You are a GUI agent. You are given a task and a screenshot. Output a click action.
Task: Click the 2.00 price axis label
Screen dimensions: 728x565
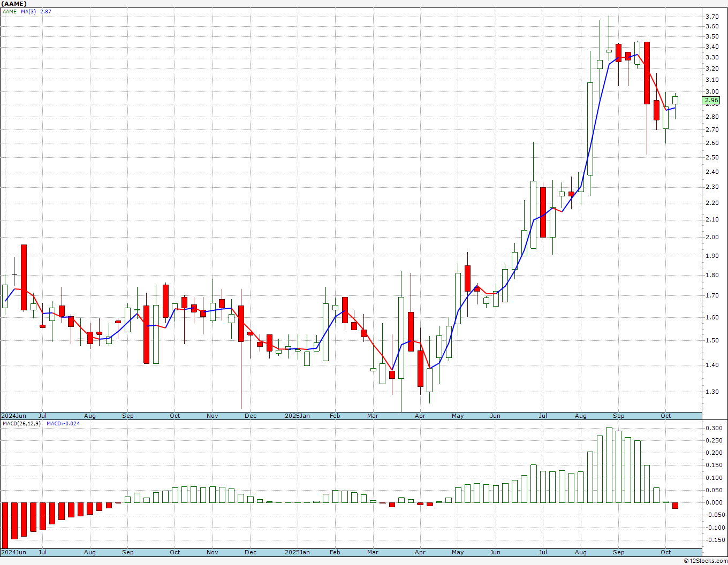pyautogui.click(x=712, y=238)
